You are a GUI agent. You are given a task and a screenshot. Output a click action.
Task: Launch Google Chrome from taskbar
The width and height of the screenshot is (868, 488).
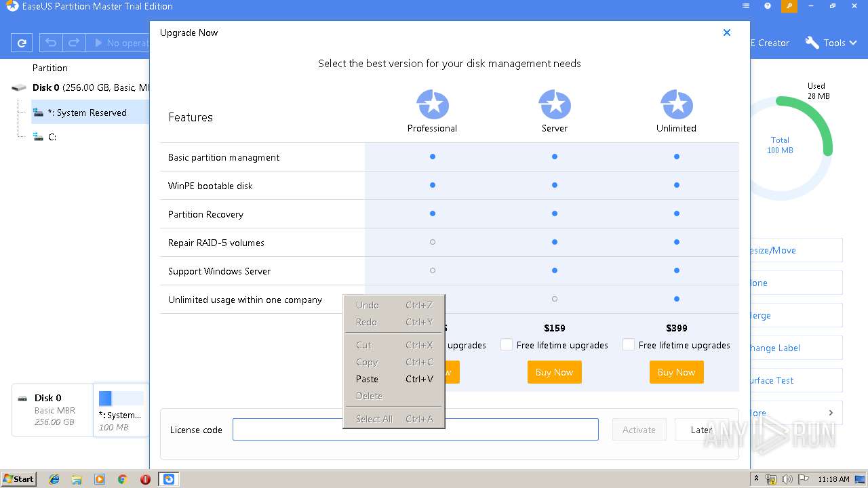[123, 479]
